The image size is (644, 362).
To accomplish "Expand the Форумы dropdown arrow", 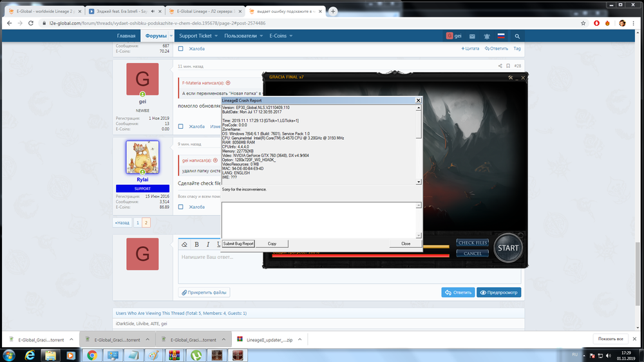I will pyautogui.click(x=169, y=36).
